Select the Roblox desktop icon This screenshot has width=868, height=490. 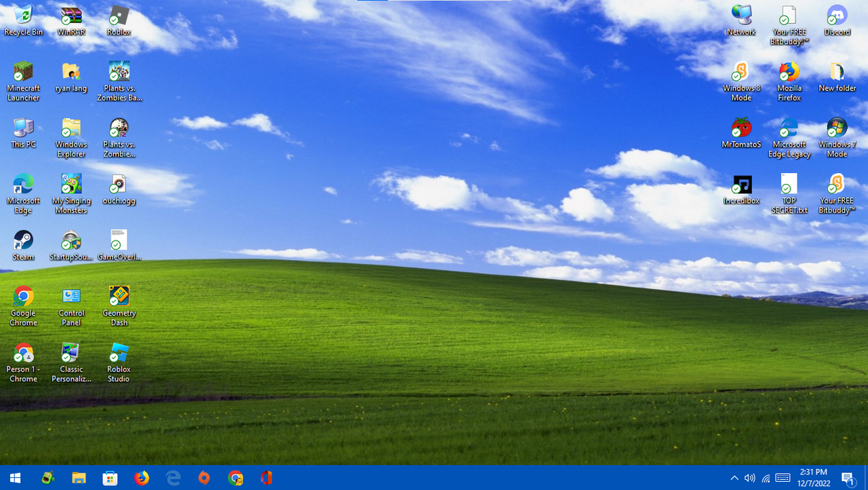point(119,21)
